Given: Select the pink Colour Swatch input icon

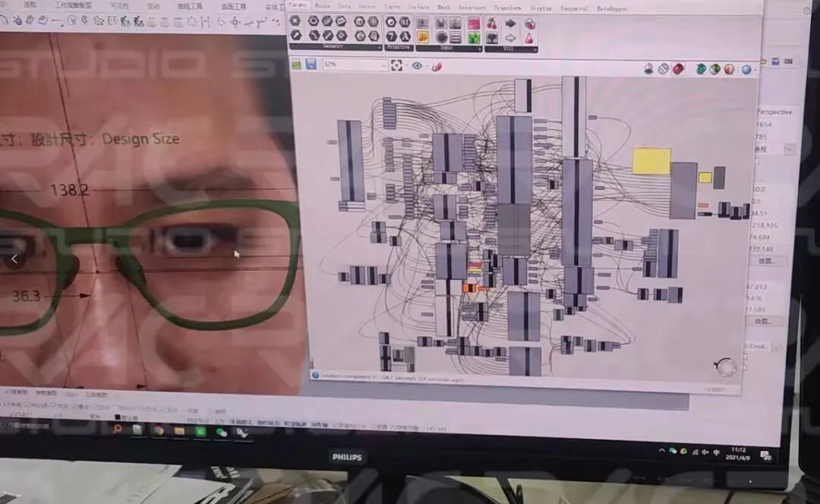Looking at the screenshot, I should point(474,23).
